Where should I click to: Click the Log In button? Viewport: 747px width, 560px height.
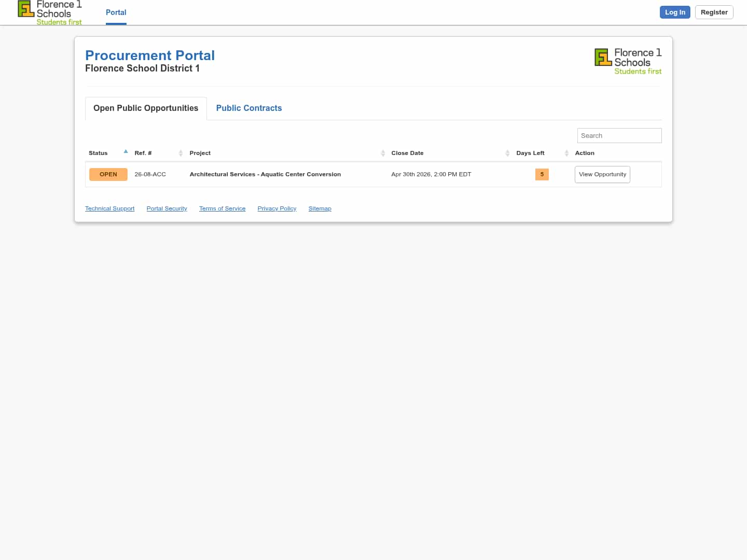pos(675,12)
